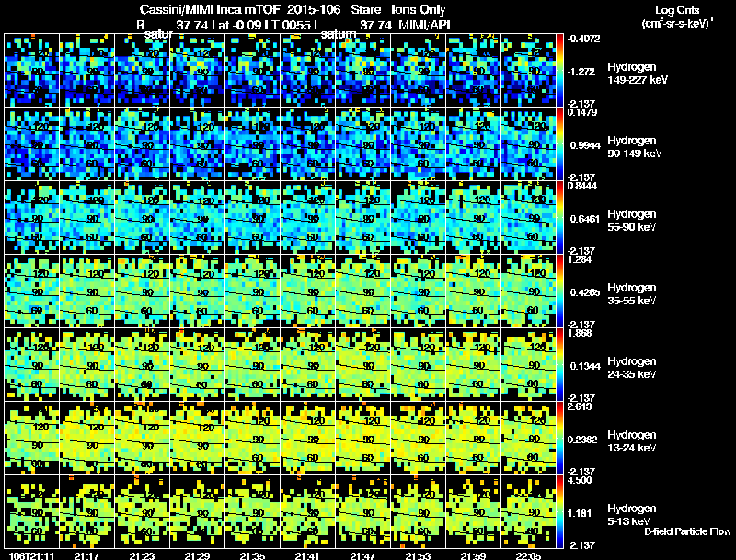Click the Hydrogen 24-35 keV color bar
736x560 pixels.
point(559,365)
